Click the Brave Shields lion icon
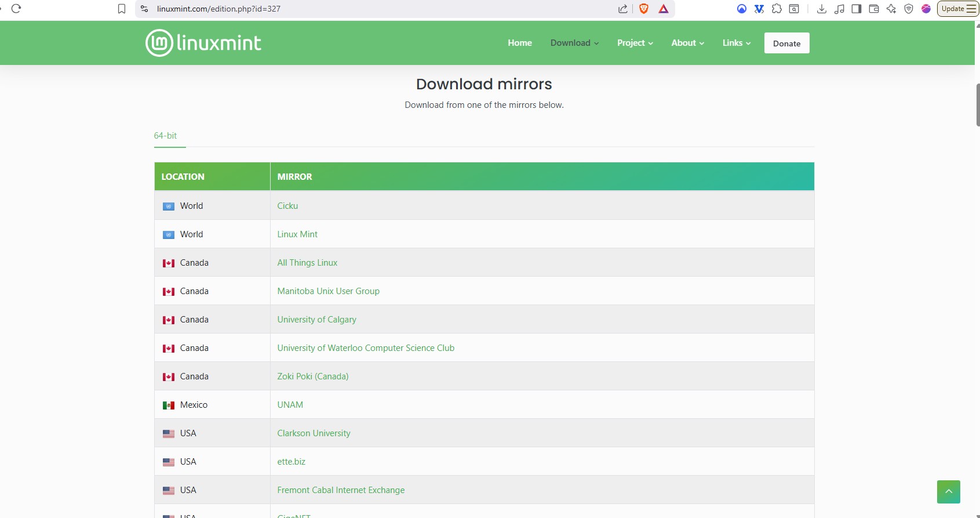980x518 pixels. (x=643, y=9)
